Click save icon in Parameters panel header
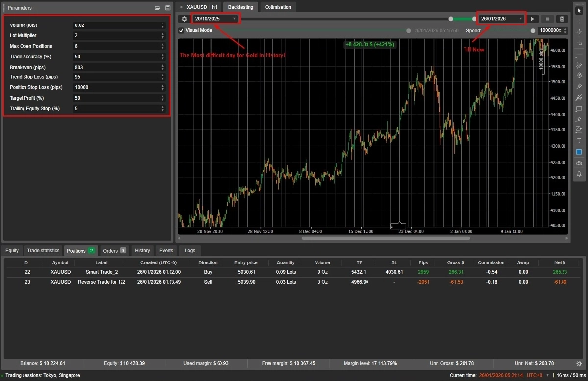The image size is (588, 381). [167, 8]
